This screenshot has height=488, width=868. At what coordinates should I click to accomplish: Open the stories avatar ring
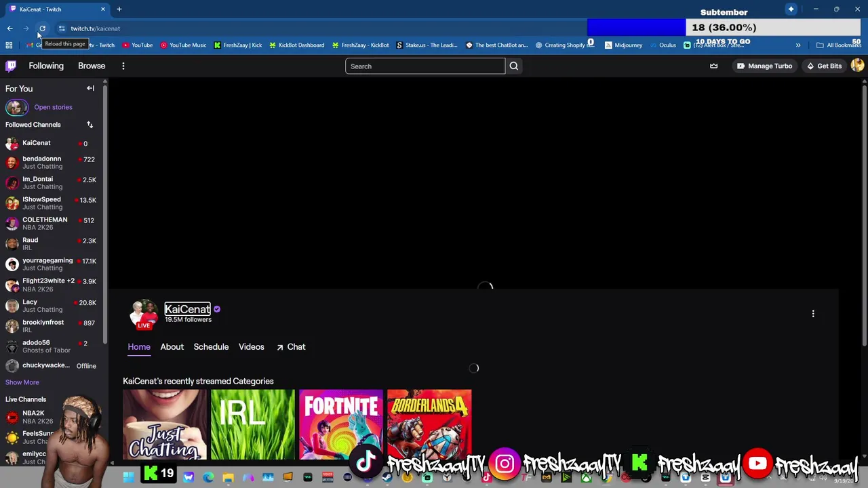click(x=16, y=107)
